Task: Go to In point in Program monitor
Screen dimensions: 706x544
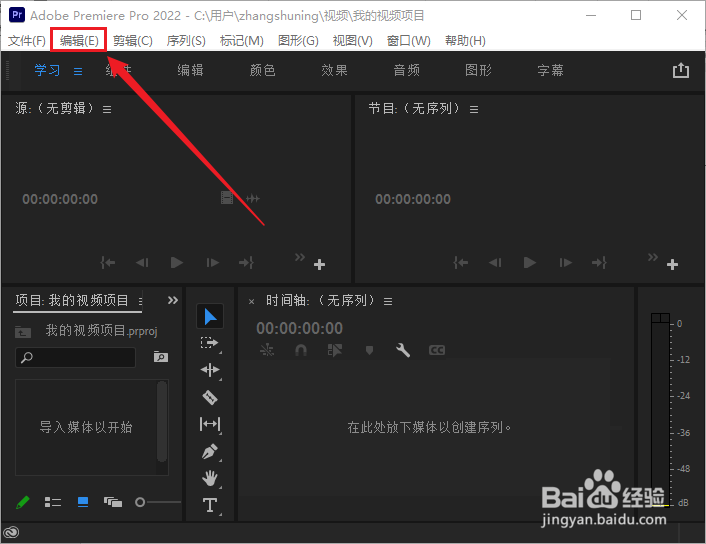Action: [461, 262]
